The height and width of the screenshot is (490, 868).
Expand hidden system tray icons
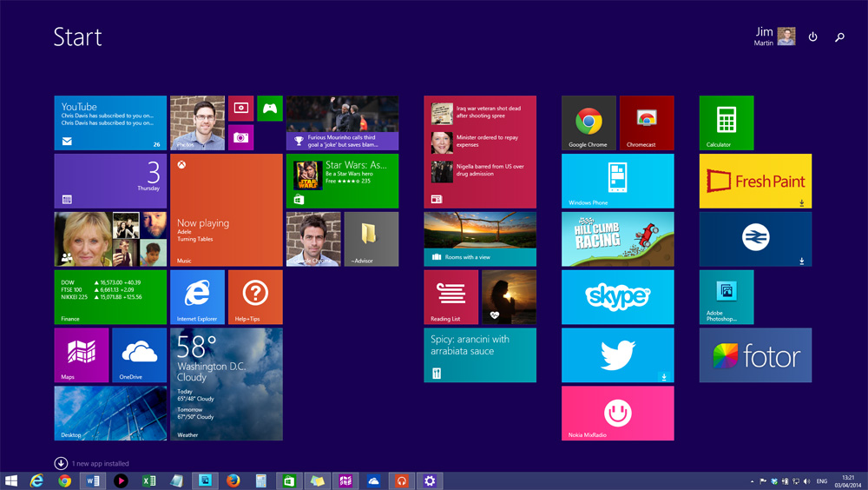click(752, 481)
